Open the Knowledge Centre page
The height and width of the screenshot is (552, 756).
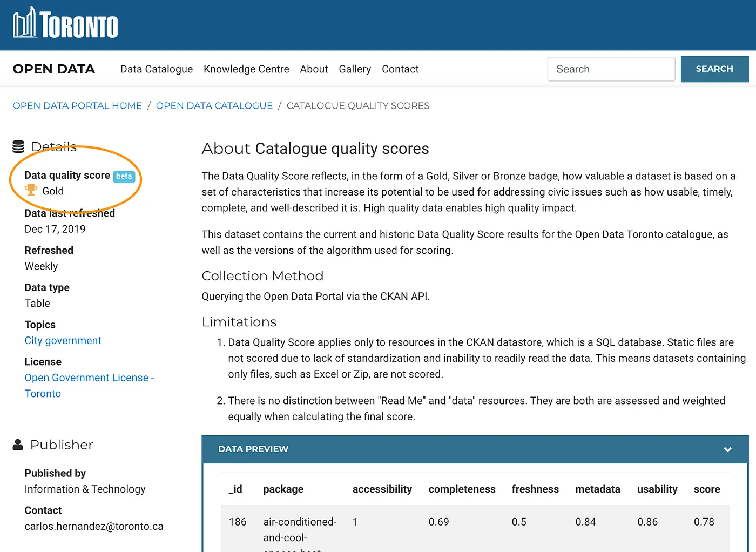tap(246, 69)
